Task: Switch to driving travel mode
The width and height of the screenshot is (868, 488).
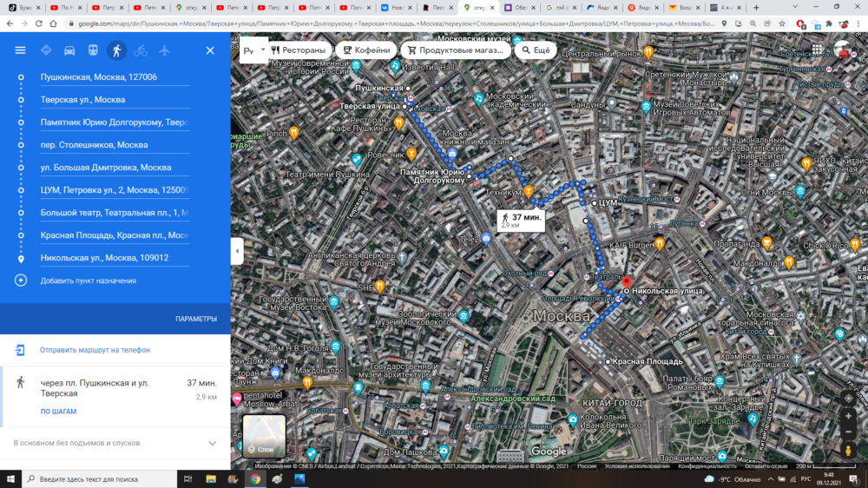Action: (69, 50)
